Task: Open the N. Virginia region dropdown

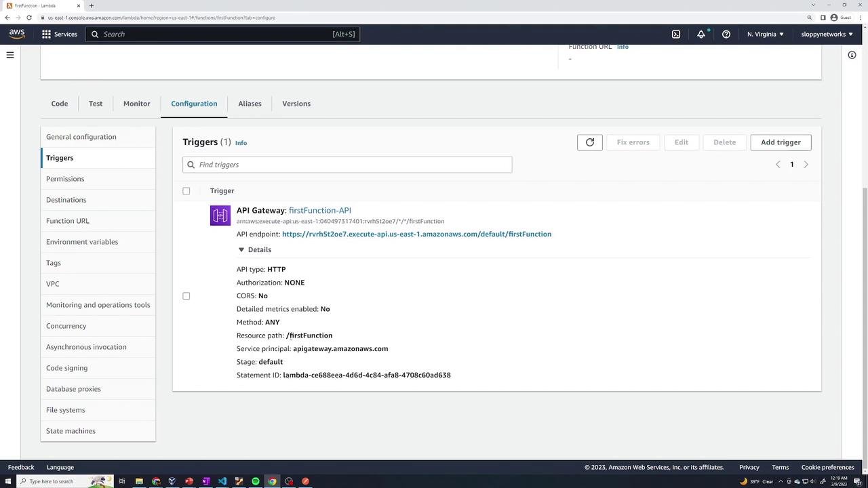Action: (765, 34)
